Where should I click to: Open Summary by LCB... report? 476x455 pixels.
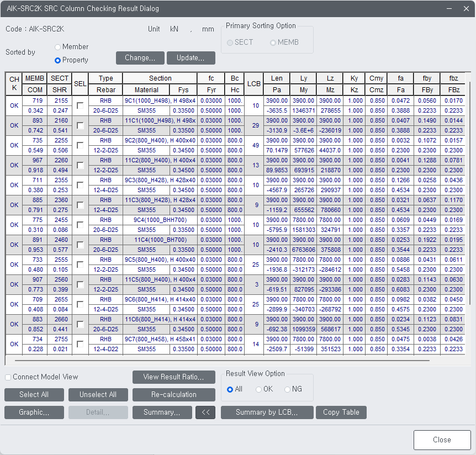coord(267,412)
